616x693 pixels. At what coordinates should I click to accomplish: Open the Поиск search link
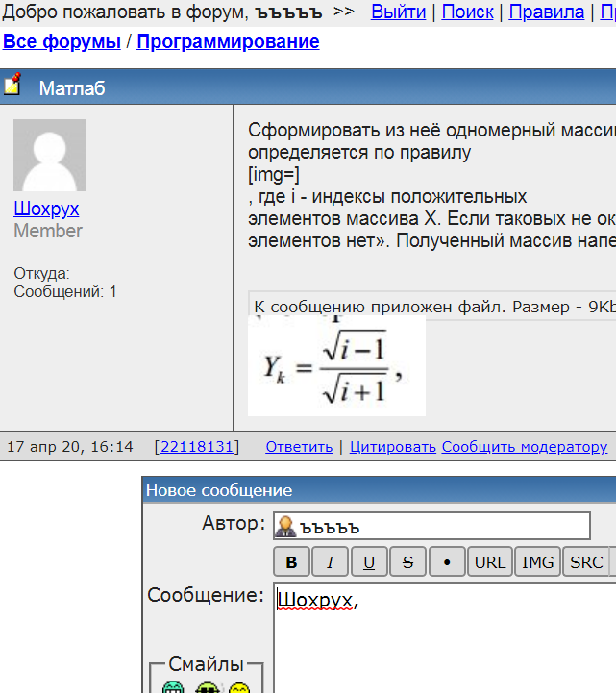point(467,12)
